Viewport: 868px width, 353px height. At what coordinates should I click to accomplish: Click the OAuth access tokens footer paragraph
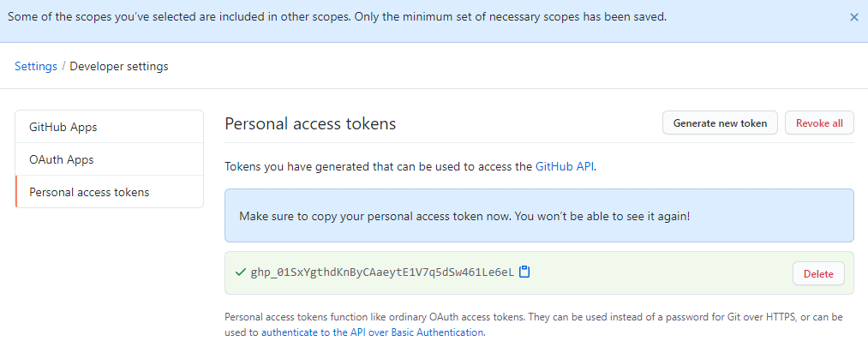click(x=534, y=325)
